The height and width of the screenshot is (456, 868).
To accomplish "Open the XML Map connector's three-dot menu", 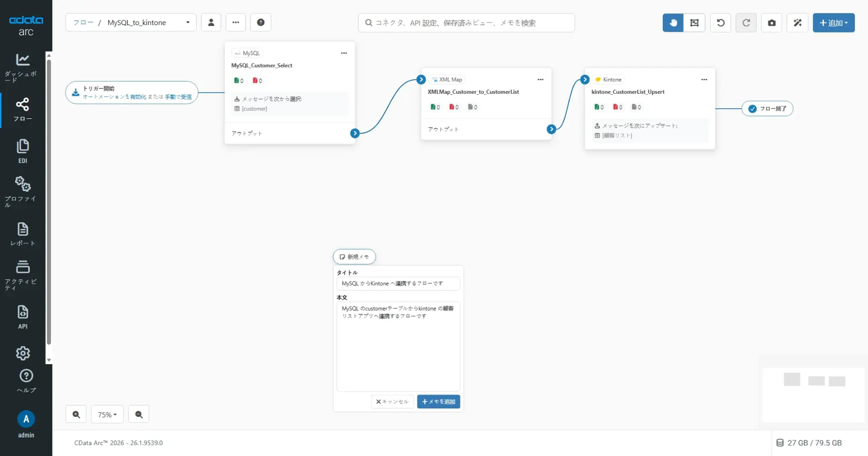I will tap(541, 80).
